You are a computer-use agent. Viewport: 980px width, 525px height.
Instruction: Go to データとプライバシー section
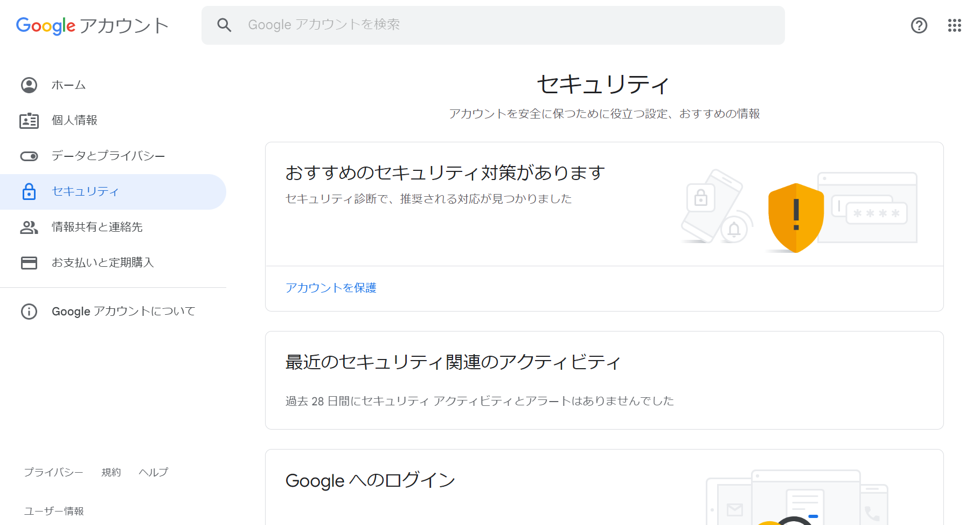point(108,156)
